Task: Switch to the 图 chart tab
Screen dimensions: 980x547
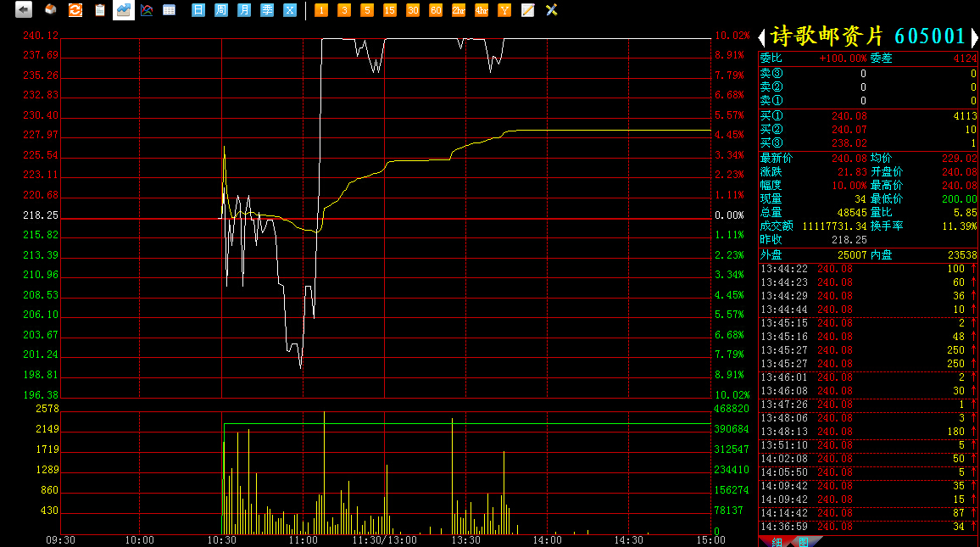Action: [804, 542]
